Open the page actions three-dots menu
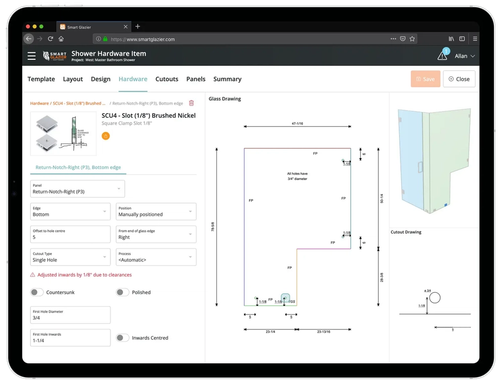Viewport: 500px width, 380px height. pyautogui.click(x=393, y=39)
